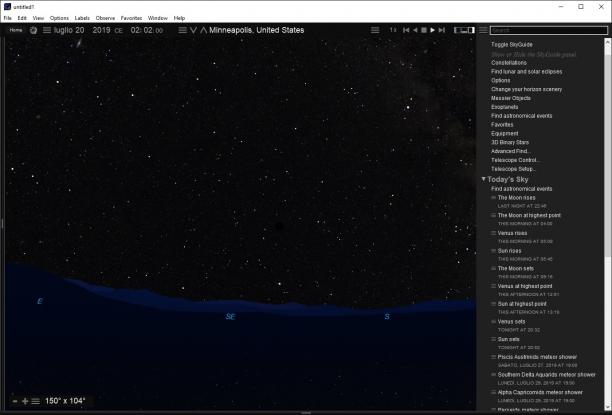The width and height of the screenshot is (612, 415).
Task: Open the viewing location options menu icon
Action: (x=182, y=30)
